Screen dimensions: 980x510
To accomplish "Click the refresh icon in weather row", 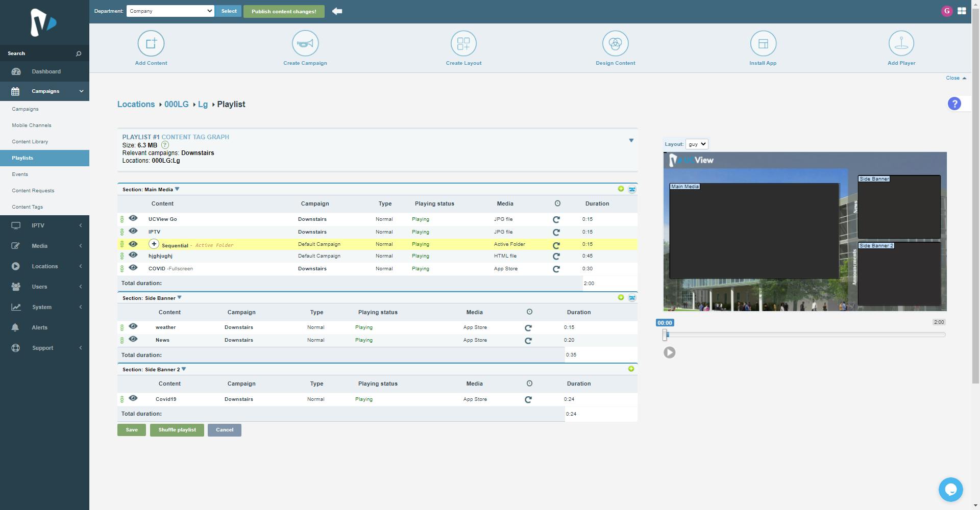I will pos(528,327).
